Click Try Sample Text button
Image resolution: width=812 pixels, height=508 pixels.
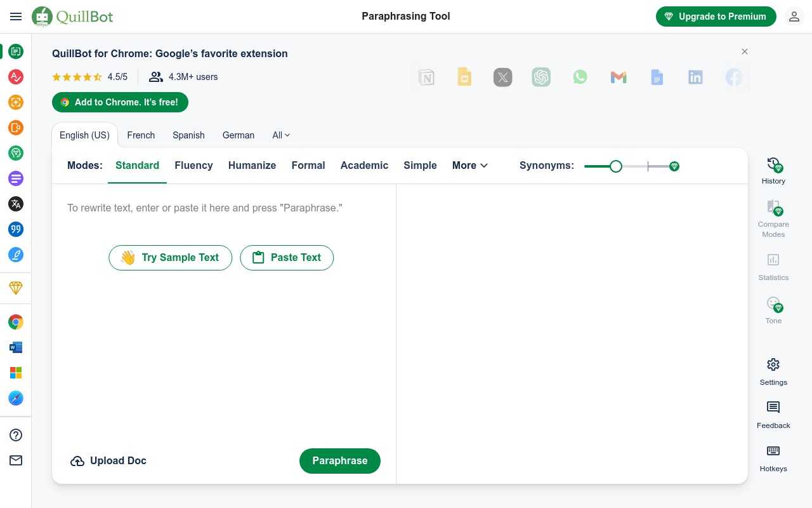click(x=170, y=258)
